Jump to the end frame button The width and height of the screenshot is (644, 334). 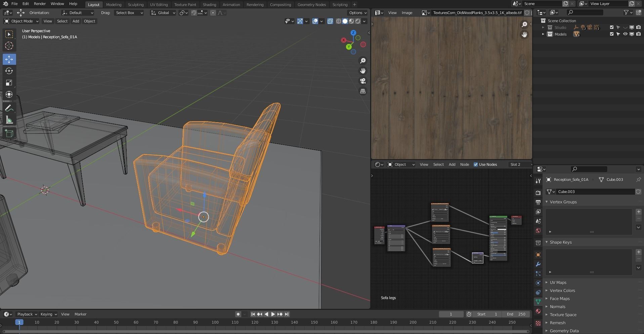pos(287,314)
